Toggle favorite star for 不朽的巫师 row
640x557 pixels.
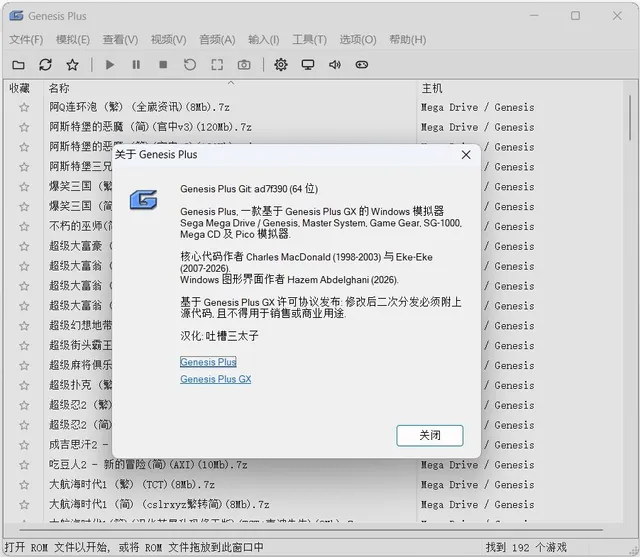tap(24, 226)
